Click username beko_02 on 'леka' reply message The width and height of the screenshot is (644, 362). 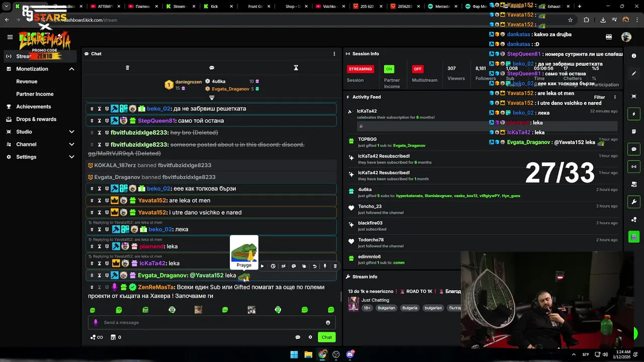[160, 230]
